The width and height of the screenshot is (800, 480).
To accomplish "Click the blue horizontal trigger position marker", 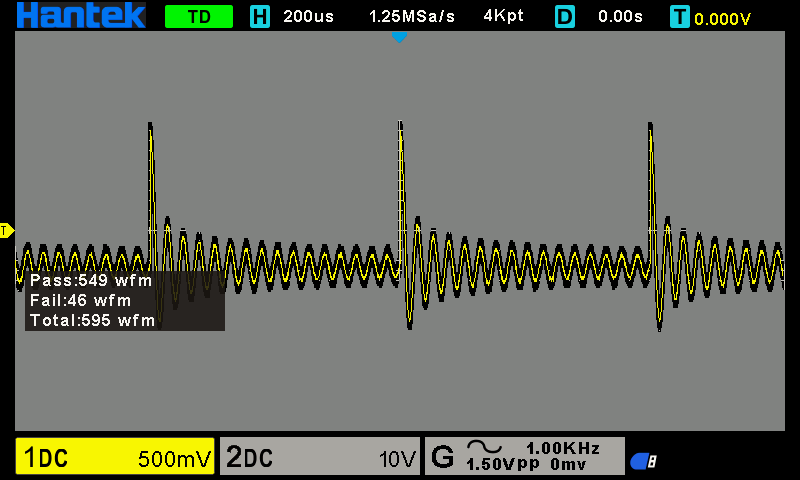I will 399,37.
